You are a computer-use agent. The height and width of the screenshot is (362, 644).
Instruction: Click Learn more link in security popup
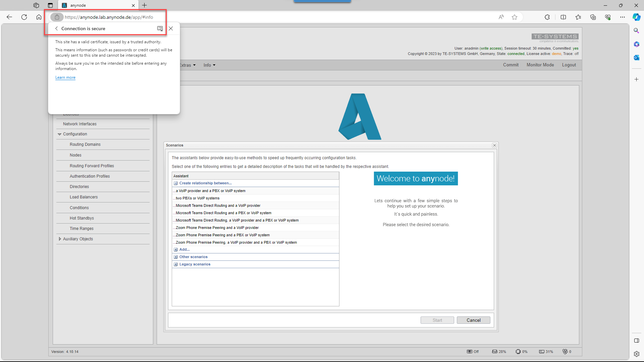click(65, 77)
